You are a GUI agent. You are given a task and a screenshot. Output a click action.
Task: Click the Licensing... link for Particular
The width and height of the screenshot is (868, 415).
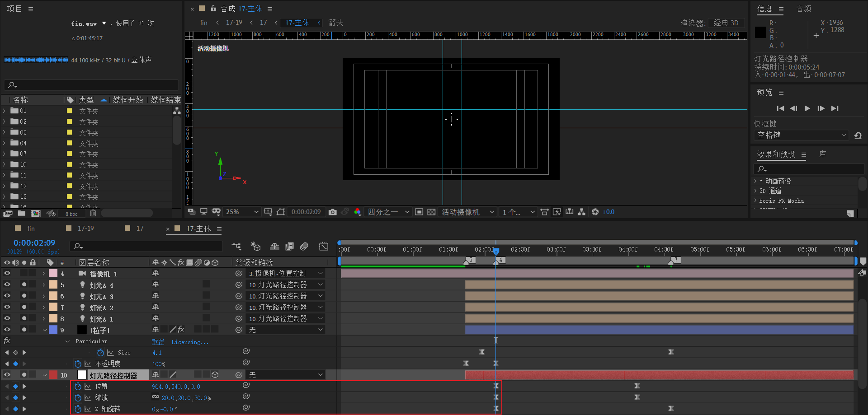[190, 342]
